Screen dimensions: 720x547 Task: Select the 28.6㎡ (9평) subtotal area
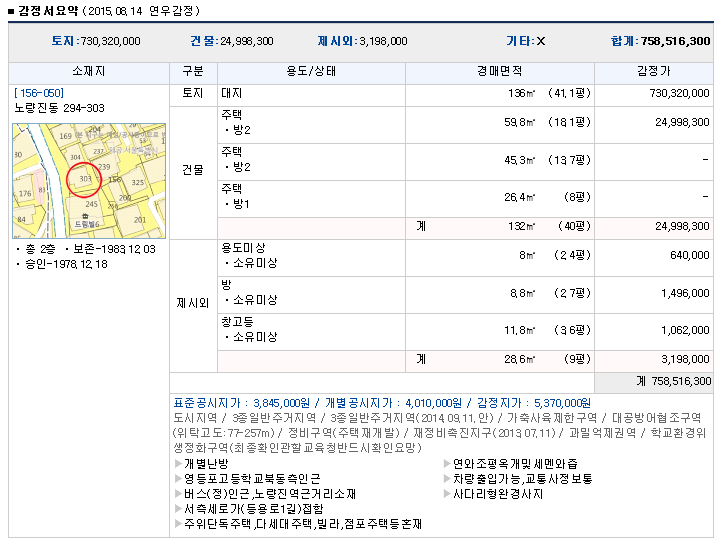[500, 361]
